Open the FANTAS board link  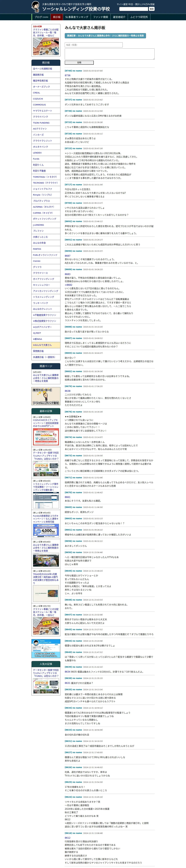point(46,249)
